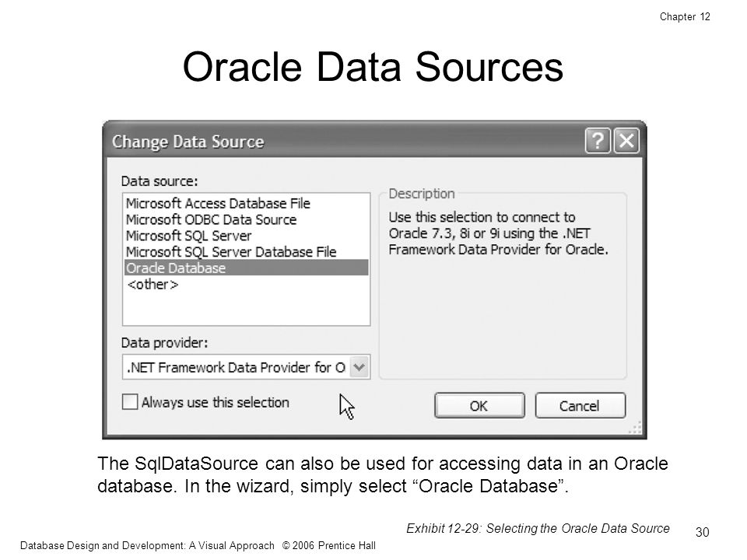Image resolution: width=747 pixels, height=560 pixels.
Task: Close the Change Data Source dialog
Action: click(626, 141)
